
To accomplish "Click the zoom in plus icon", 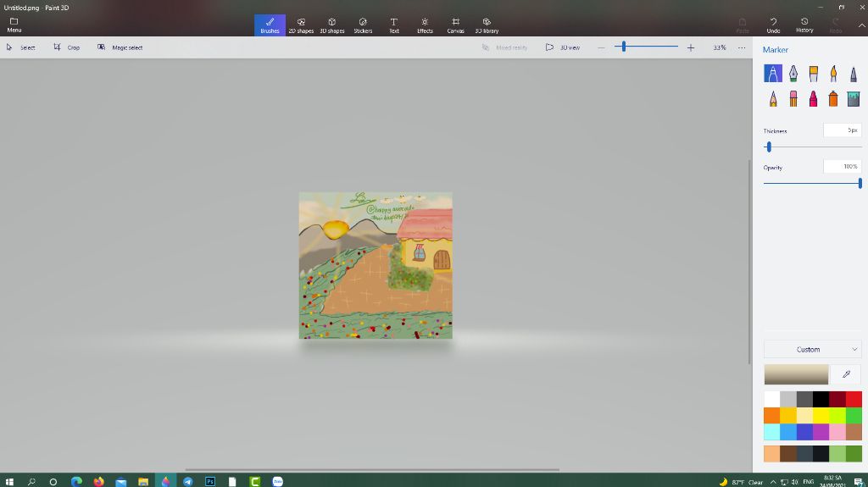I will pos(690,48).
